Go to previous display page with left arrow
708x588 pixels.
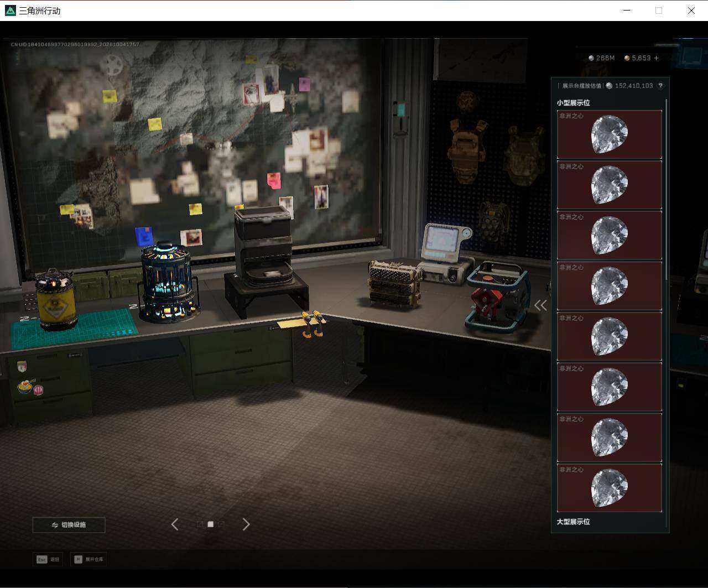click(x=175, y=524)
